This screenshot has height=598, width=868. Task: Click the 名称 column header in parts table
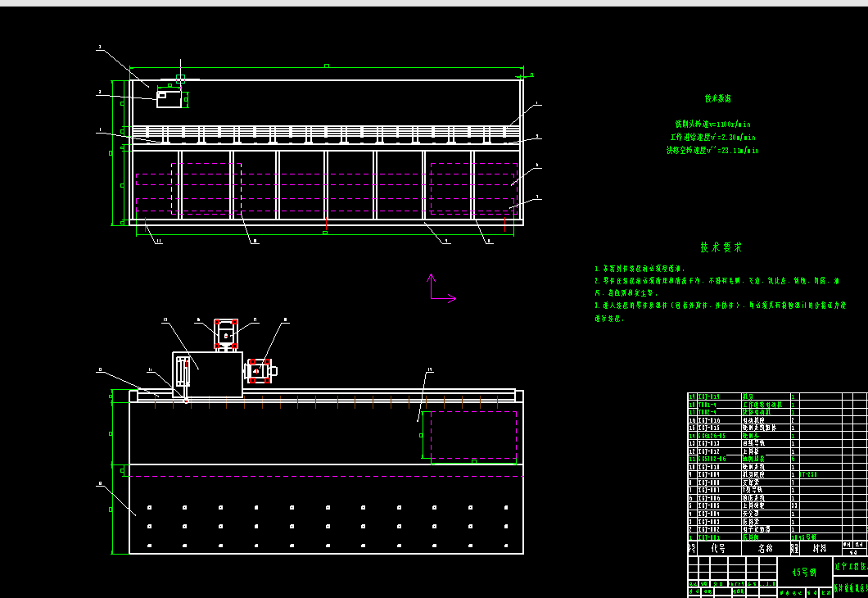(765, 548)
